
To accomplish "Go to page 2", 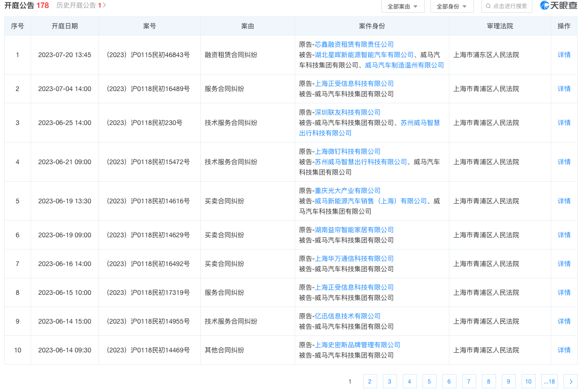I will click(370, 381).
